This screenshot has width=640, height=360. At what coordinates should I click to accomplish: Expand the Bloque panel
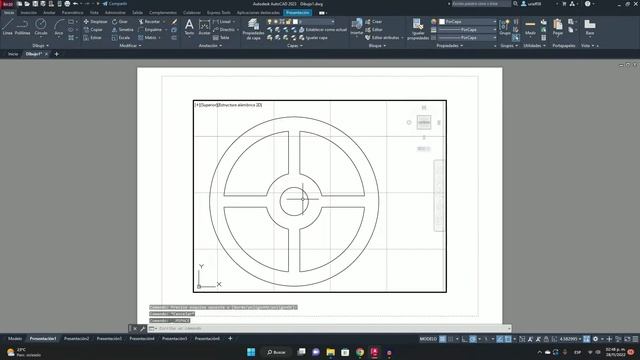pos(377,46)
